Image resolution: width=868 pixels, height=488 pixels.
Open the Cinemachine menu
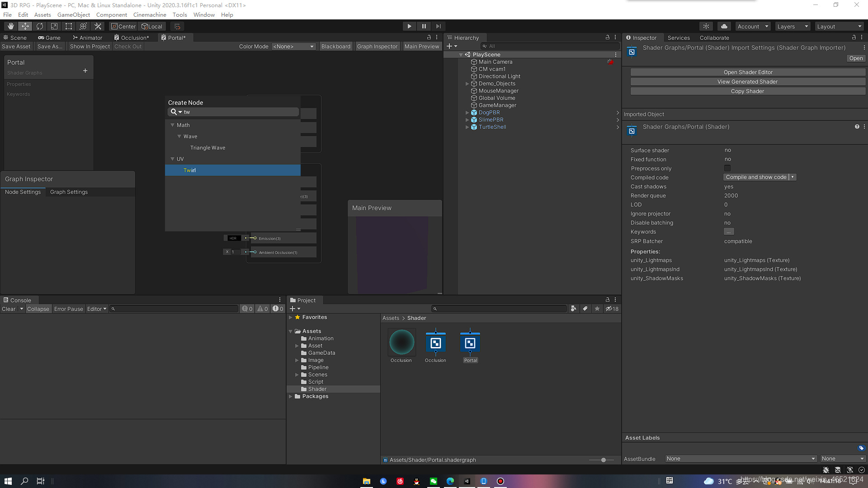150,14
